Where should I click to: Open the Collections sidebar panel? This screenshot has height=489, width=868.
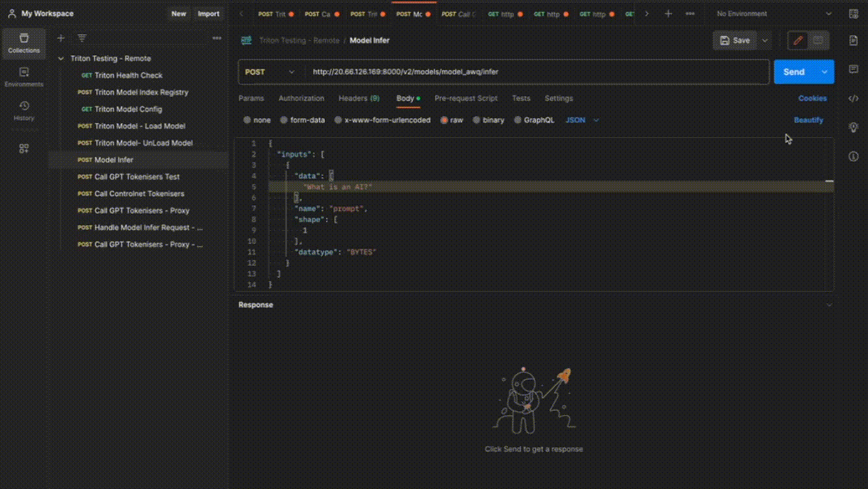tap(24, 43)
